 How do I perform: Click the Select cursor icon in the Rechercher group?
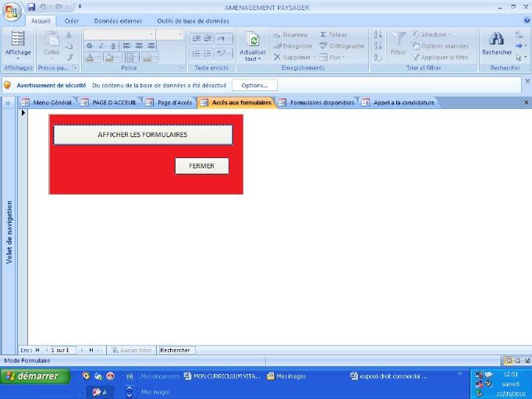tap(519, 58)
